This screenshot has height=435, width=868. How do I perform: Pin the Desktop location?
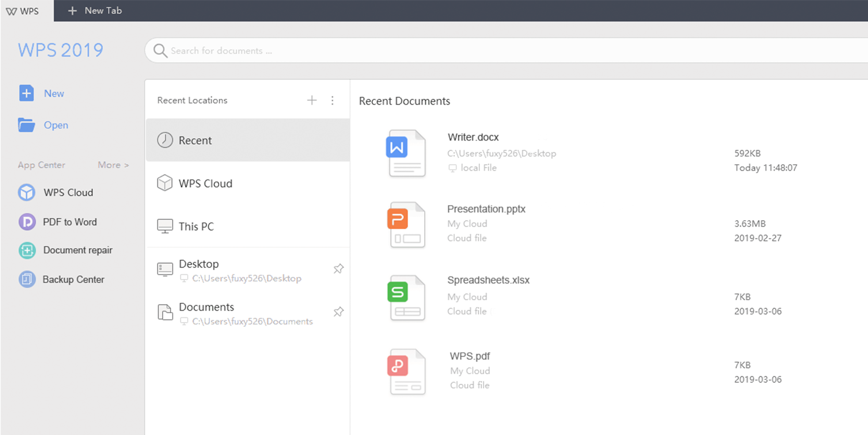tap(338, 269)
